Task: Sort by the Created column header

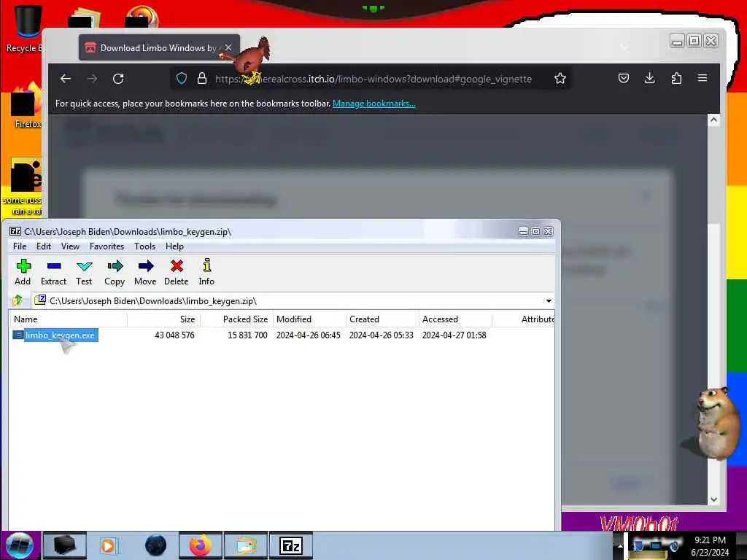Action: pyautogui.click(x=382, y=319)
